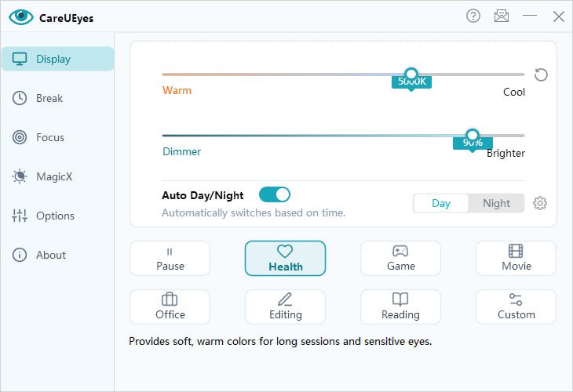Select the Editing preset

(x=285, y=307)
